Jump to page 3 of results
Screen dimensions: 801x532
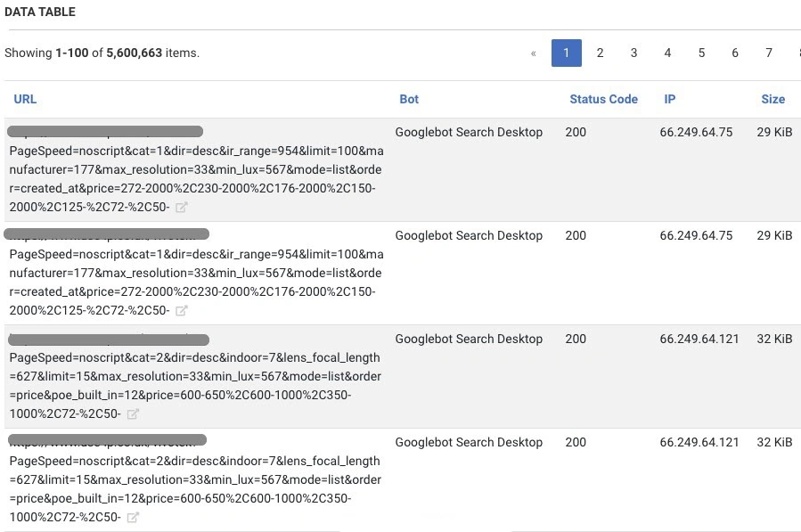point(633,53)
